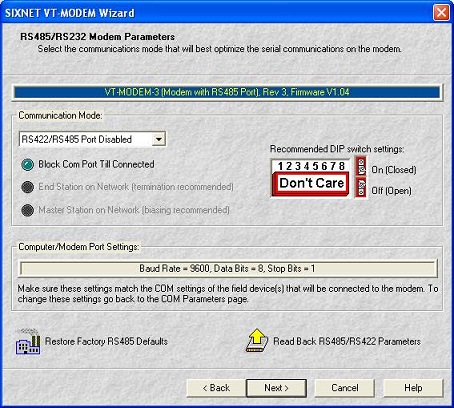Open Help for this wizard page
The image size is (454, 408).
click(413, 388)
